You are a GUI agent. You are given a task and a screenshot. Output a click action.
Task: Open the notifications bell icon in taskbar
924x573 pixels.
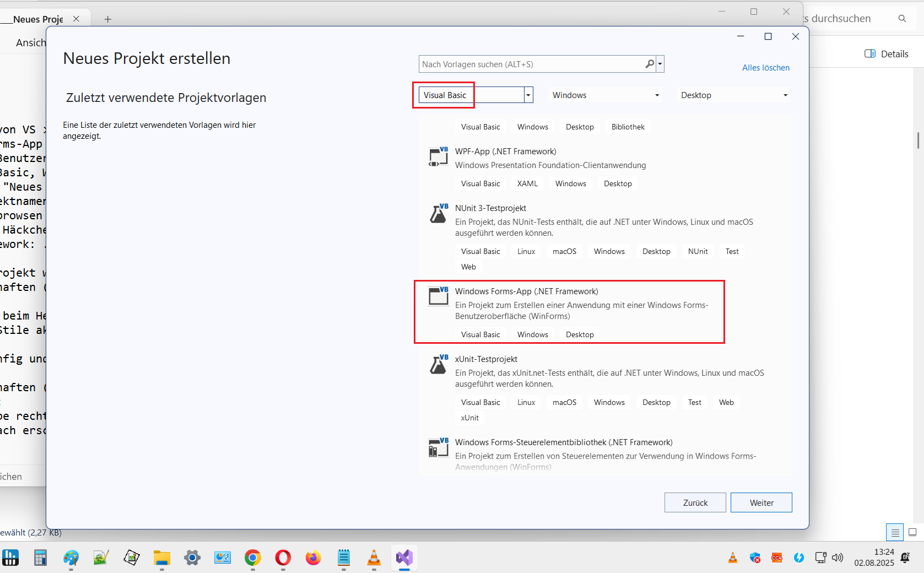905,558
